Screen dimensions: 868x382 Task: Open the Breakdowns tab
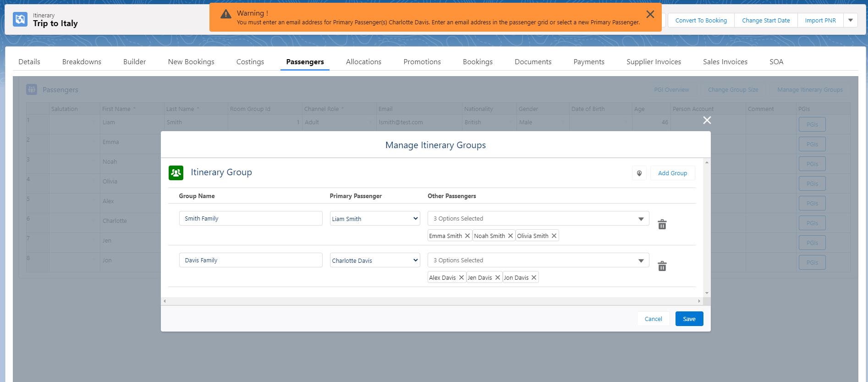[82, 61]
